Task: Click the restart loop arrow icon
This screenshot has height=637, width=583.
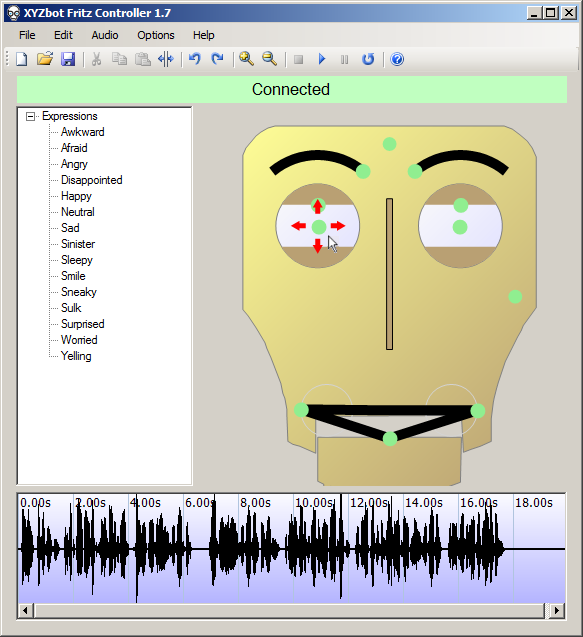Action: click(368, 59)
